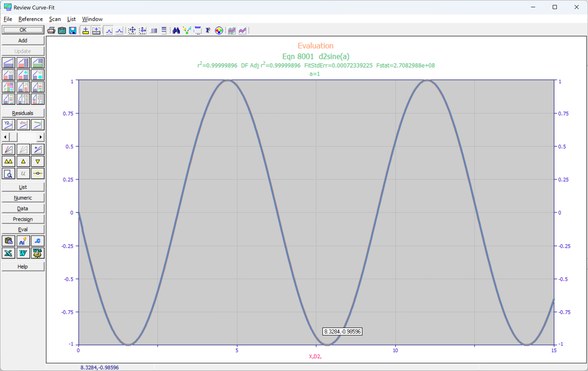
Task: Click the YR residuals icon below Residuals button
Action: 8,125
